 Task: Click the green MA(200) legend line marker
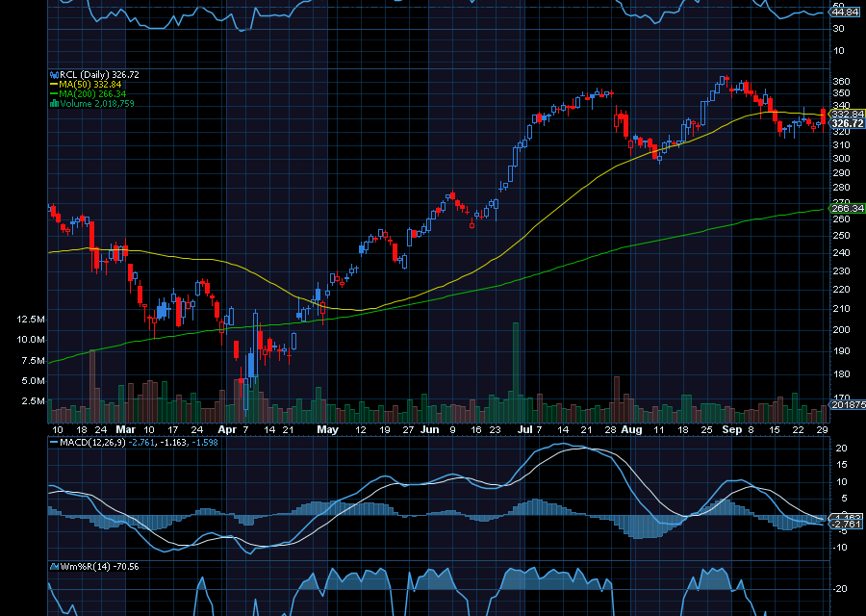click(54, 93)
